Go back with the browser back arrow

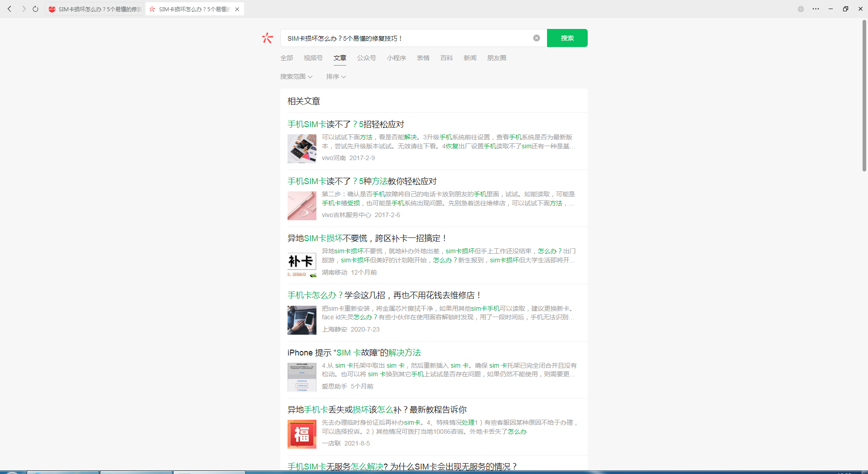(9, 9)
